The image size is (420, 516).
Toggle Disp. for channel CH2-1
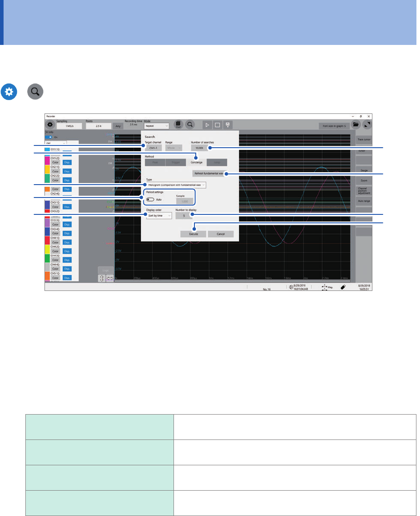(x=67, y=171)
